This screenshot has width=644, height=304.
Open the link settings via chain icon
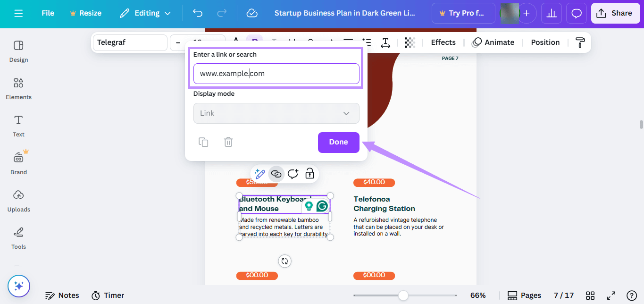[276, 174]
